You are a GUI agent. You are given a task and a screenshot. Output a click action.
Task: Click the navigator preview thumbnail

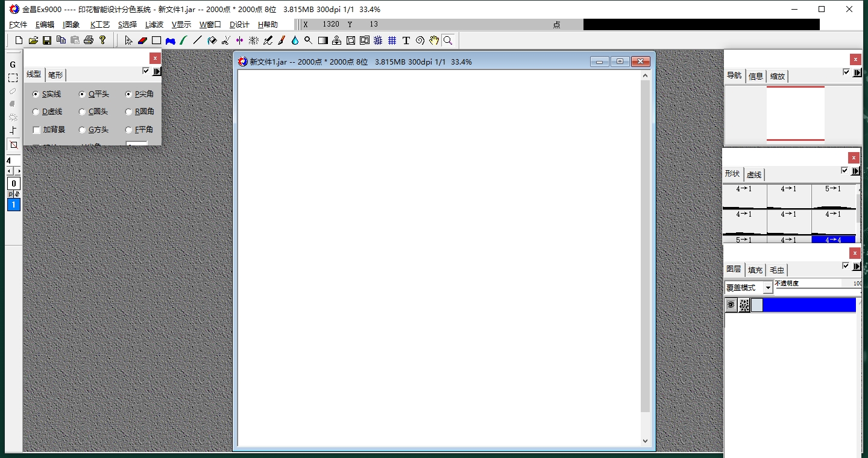pos(795,113)
